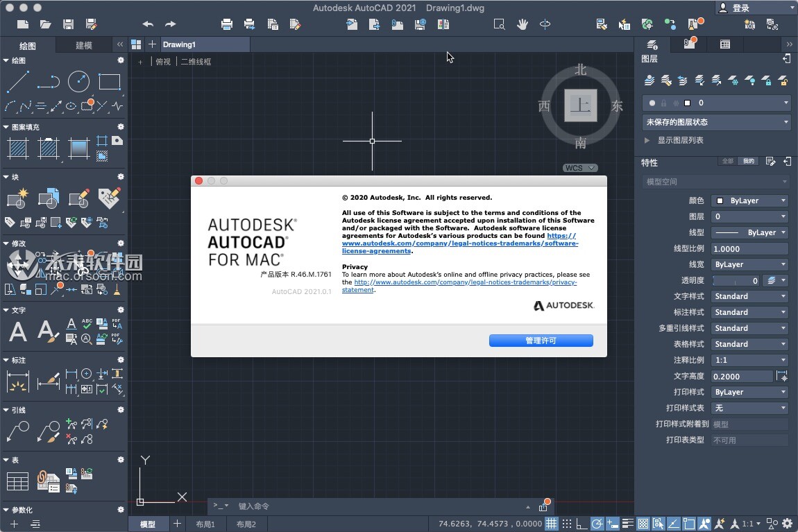This screenshot has height=532, width=798.
Task: Switch to the 绘图 tab
Action: [x=28, y=45]
